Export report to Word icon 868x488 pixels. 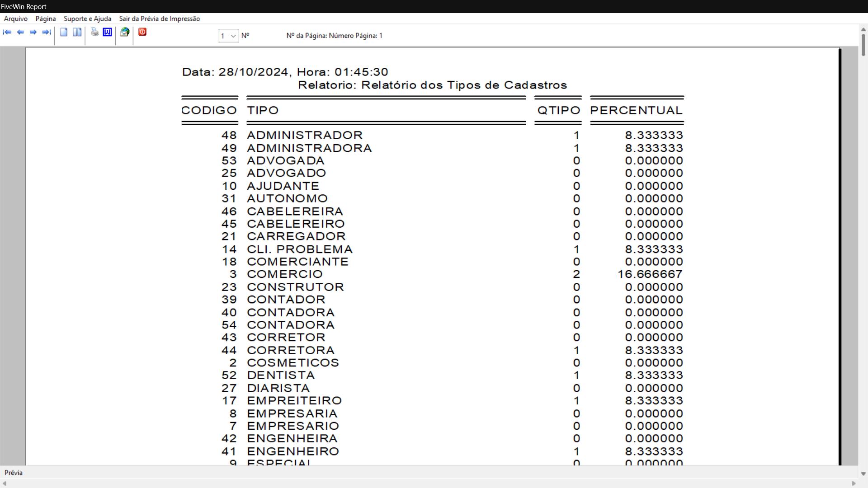point(107,32)
